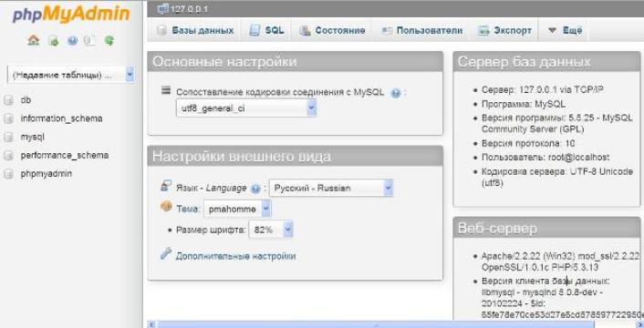Open the recent tables dropdown
Screen dimensions: 644x328
click(x=71, y=75)
